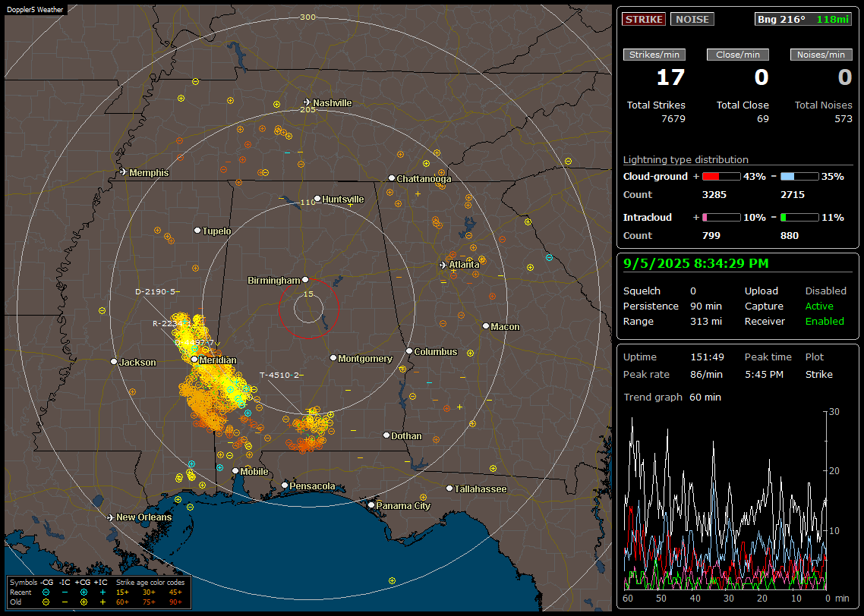Click the Tallahassee city marker
The width and height of the screenshot is (864, 616).
click(449, 489)
